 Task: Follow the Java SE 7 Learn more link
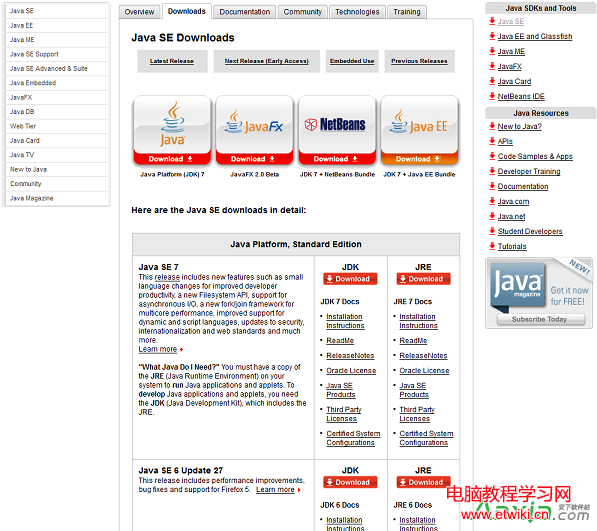(x=158, y=349)
